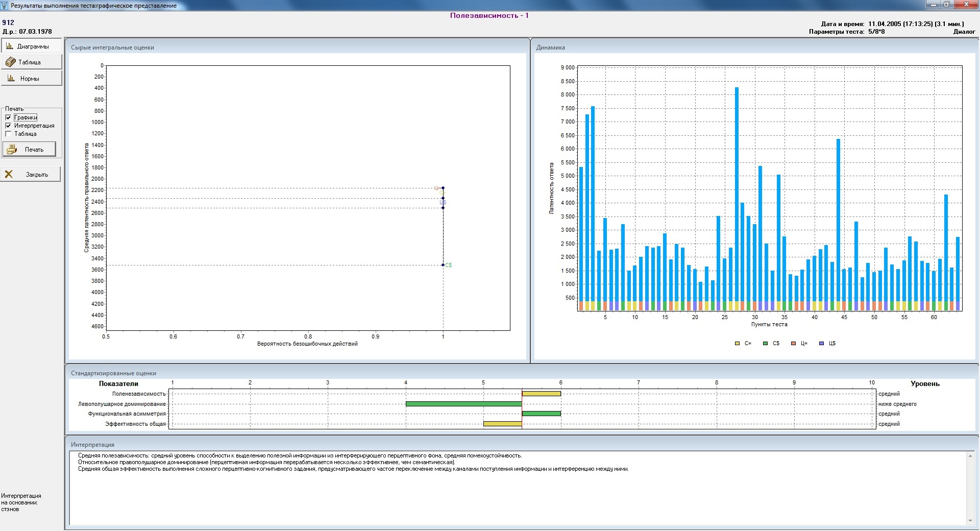The width and height of the screenshot is (980, 531).
Task: Click the application icon in title bar
Action: tap(5, 5)
